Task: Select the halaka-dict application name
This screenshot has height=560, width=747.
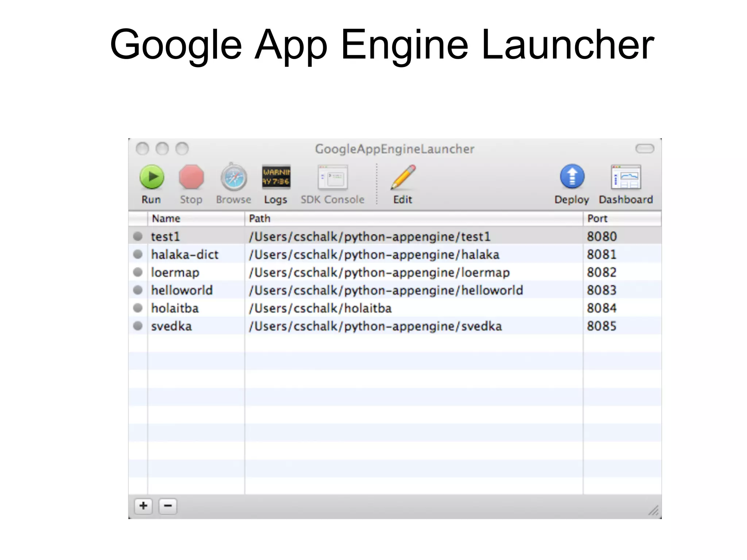Action: point(185,254)
